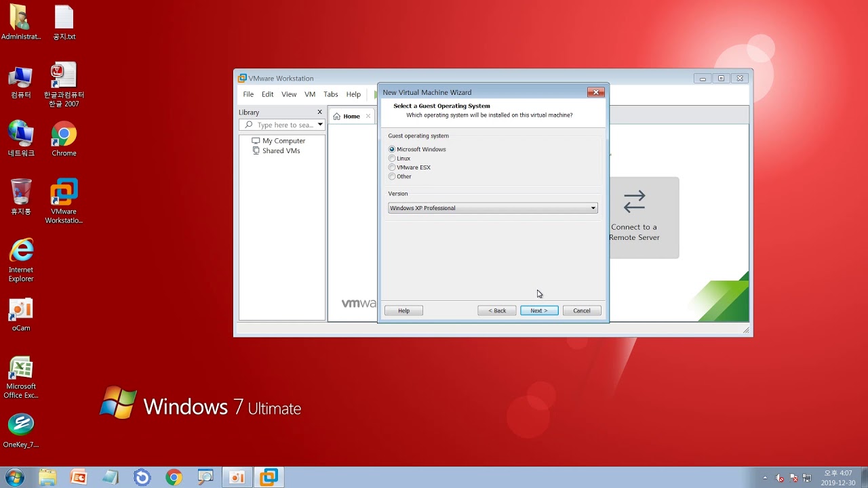Show hidden system tray icons
868x488 pixels.
point(766,478)
